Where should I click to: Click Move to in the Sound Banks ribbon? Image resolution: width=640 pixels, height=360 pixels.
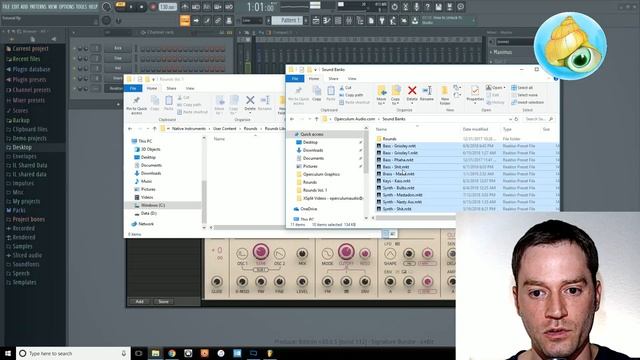point(381,95)
